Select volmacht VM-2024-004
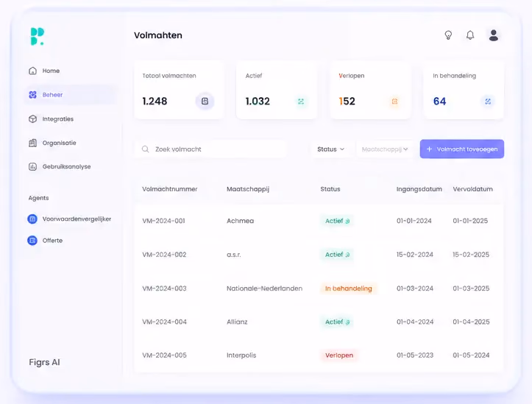 [x=164, y=322]
